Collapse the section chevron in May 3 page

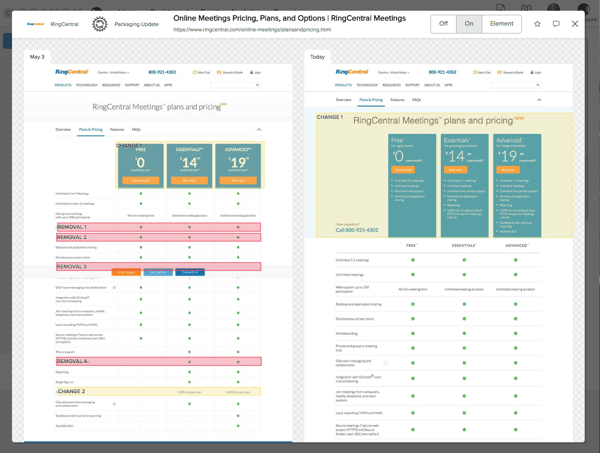pos(259,130)
